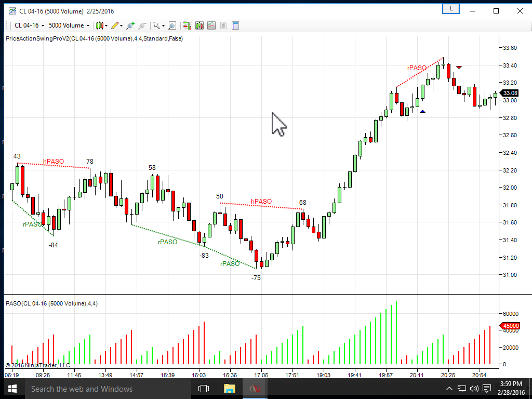Click the 33.08 current price marker
532x399 pixels.
tap(510, 93)
